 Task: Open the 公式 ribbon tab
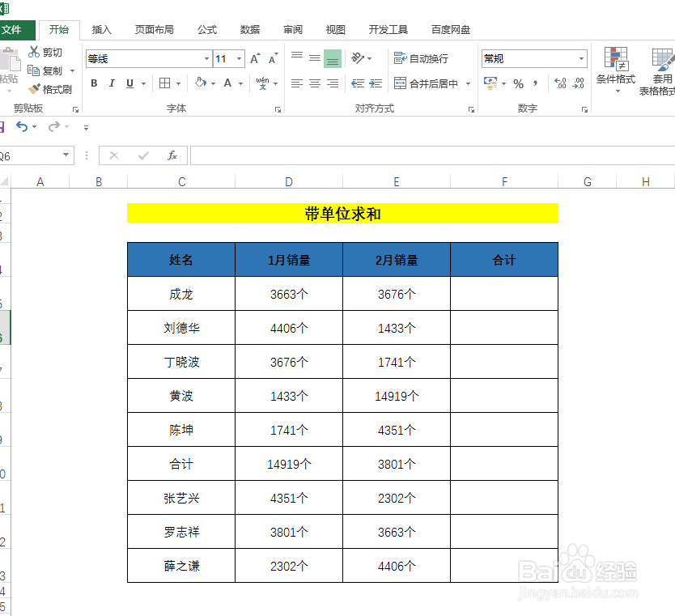[206, 29]
